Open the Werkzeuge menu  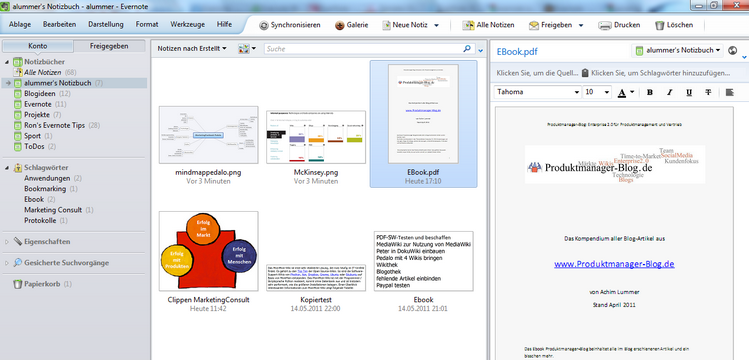[188, 24]
